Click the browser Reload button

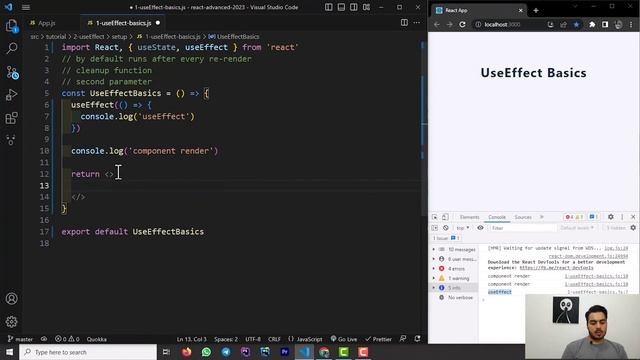(x=462, y=24)
